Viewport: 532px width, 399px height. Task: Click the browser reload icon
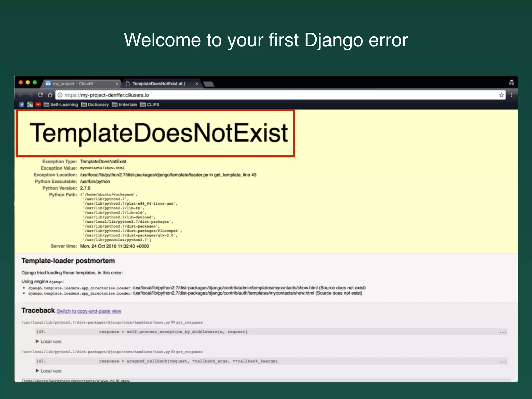[x=40, y=95]
